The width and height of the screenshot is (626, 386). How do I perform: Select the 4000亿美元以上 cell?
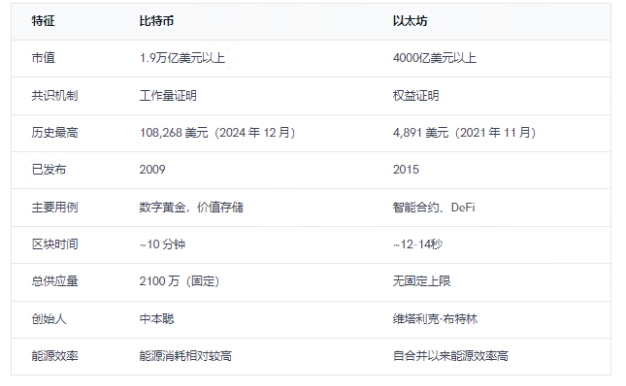(435, 58)
